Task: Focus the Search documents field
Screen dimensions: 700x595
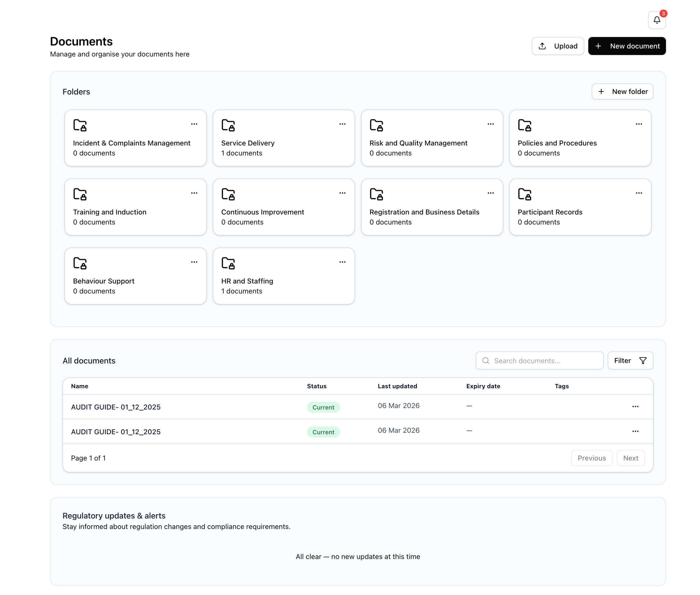Action: (x=539, y=361)
